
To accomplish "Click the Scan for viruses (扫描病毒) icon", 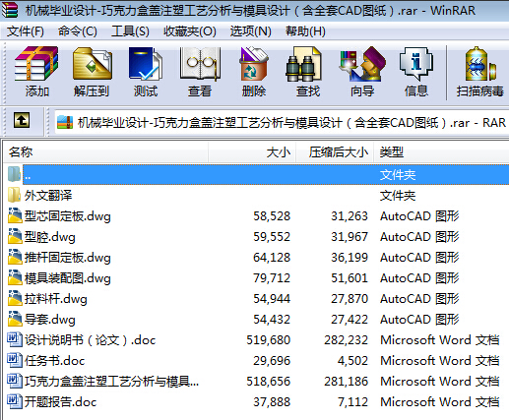I will pyautogui.click(x=480, y=64).
